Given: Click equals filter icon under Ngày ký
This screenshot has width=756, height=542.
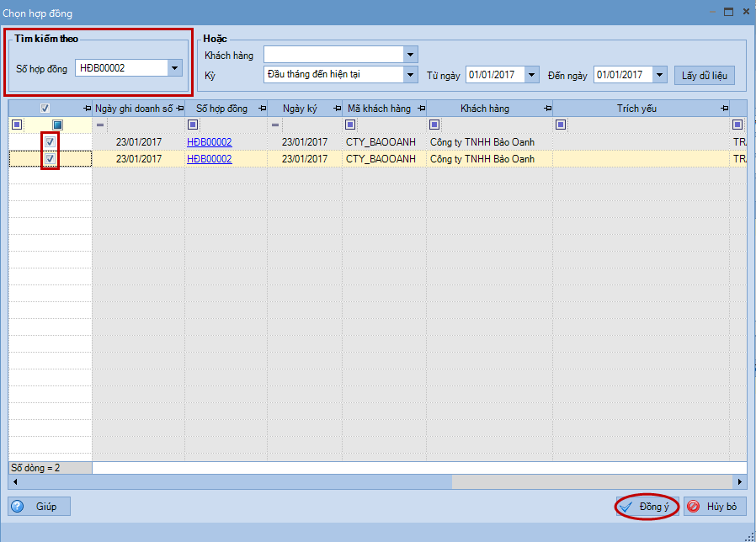Looking at the screenshot, I should [x=275, y=125].
